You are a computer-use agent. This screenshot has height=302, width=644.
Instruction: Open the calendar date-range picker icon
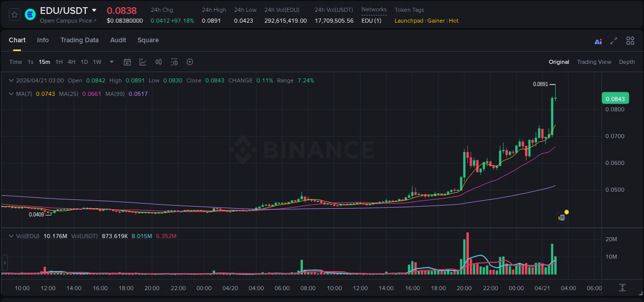click(x=127, y=62)
